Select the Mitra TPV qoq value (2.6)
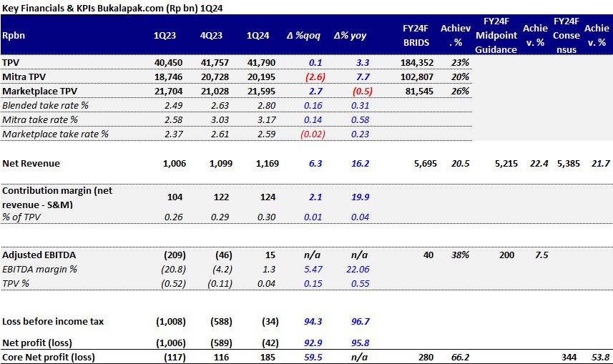Viewport: 613px width, 364px height. coord(315,77)
